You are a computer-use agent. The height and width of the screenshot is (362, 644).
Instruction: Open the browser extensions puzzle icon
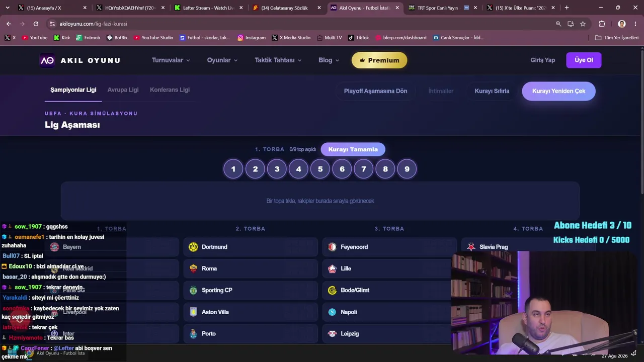click(602, 24)
